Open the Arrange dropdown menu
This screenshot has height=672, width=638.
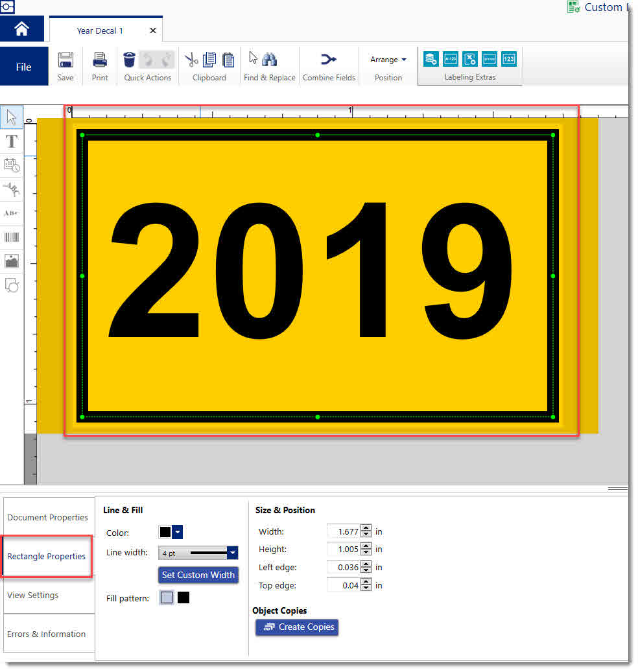[x=388, y=60]
